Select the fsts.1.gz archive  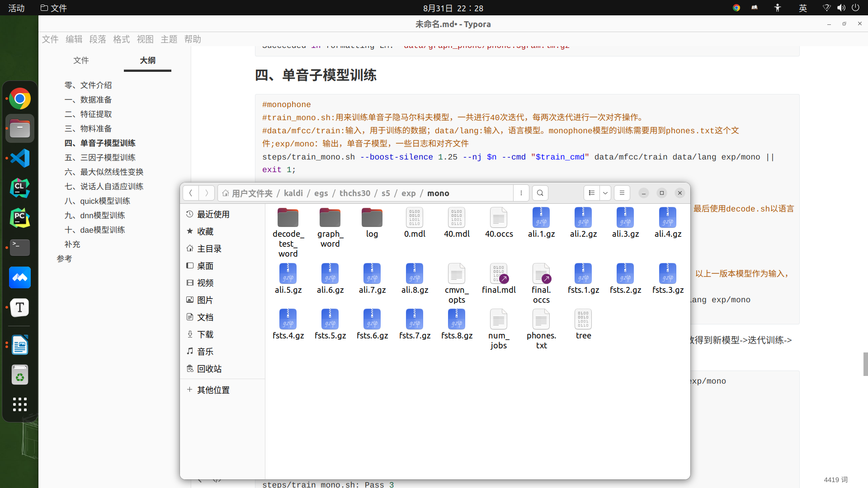pyautogui.click(x=583, y=279)
